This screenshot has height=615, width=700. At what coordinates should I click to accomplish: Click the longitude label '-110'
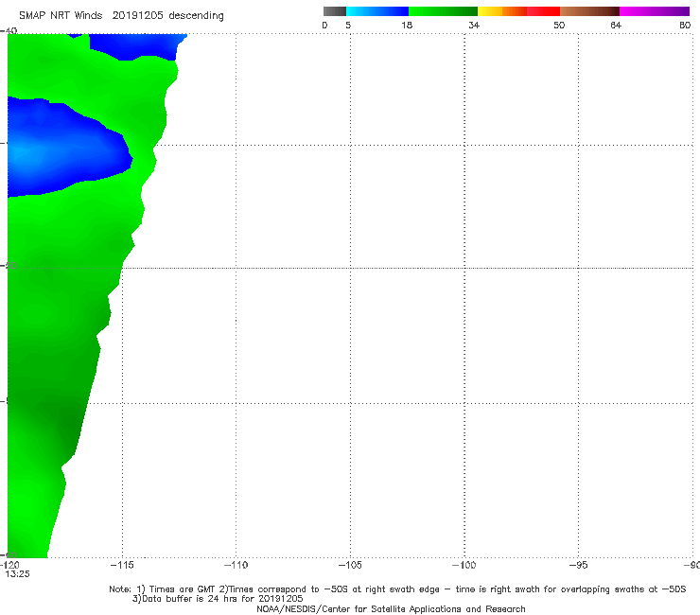pos(236,565)
